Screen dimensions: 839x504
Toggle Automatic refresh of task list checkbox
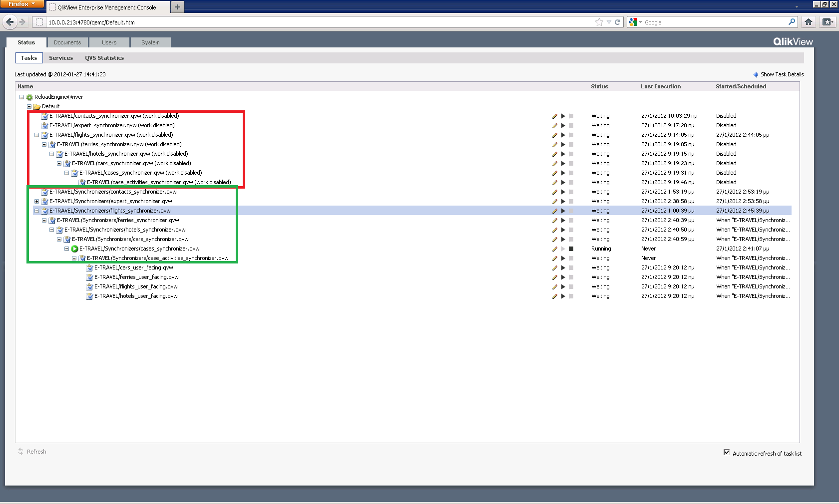click(x=727, y=453)
